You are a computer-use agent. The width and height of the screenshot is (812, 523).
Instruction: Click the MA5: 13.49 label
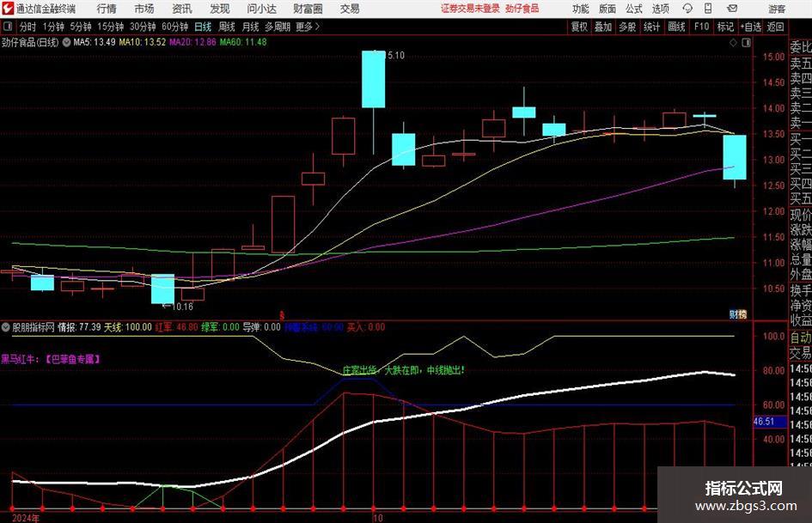[95, 42]
